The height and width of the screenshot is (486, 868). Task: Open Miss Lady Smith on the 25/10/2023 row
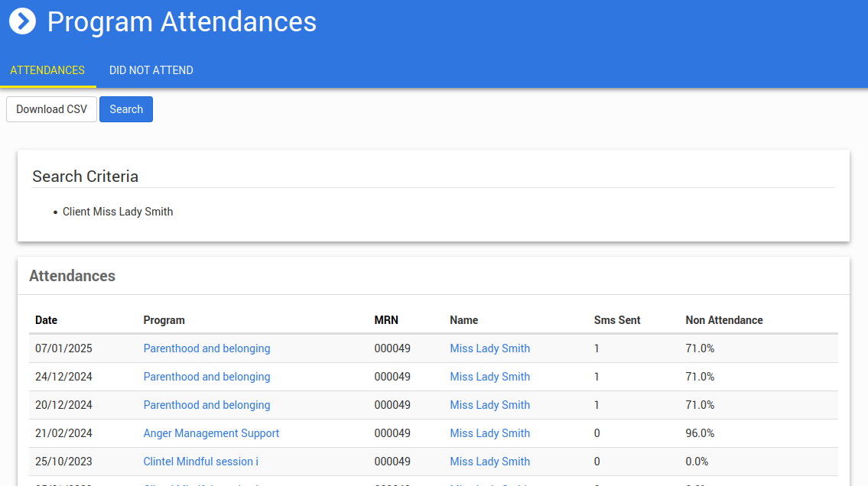(x=489, y=462)
